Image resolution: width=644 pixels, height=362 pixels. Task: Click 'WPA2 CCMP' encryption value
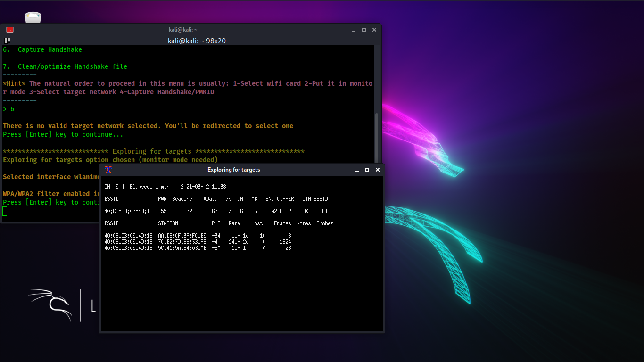click(278, 211)
